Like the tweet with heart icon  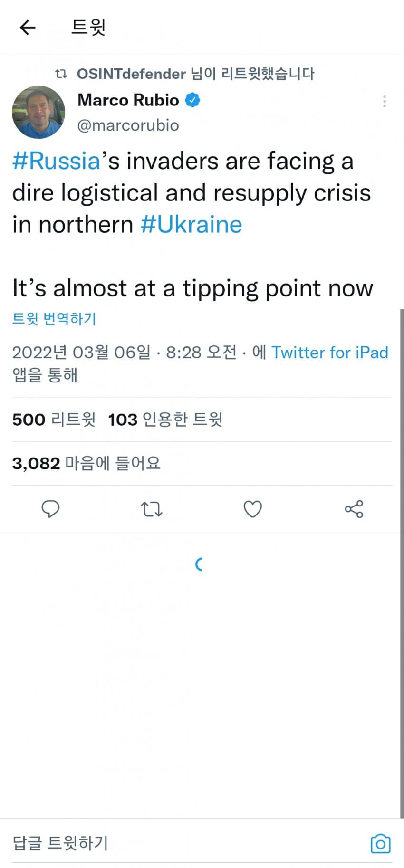tap(252, 509)
